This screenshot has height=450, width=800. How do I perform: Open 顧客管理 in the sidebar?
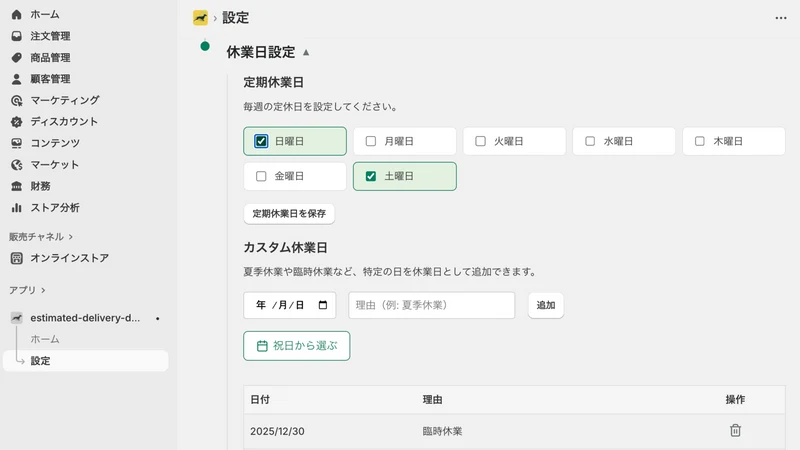[50, 79]
